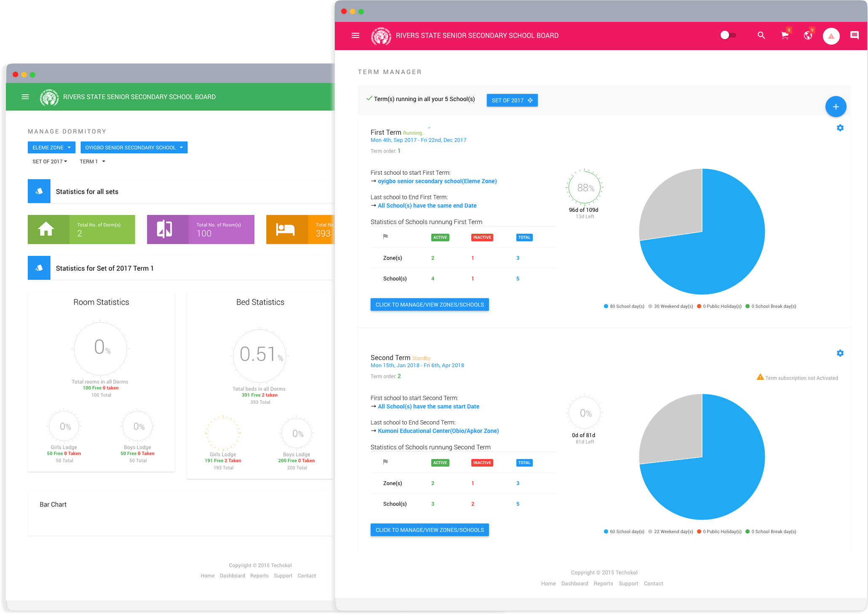868x614 pixels.
Task: Click the ACTIVE badge in First Term table
Action: (x=440, y=237)
